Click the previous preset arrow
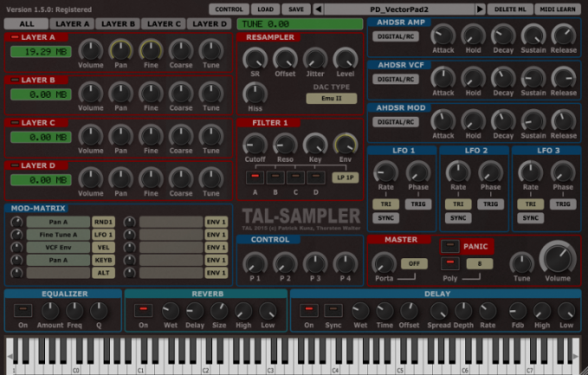The height and width of the screenshot is (375, 588). point(319,9)
